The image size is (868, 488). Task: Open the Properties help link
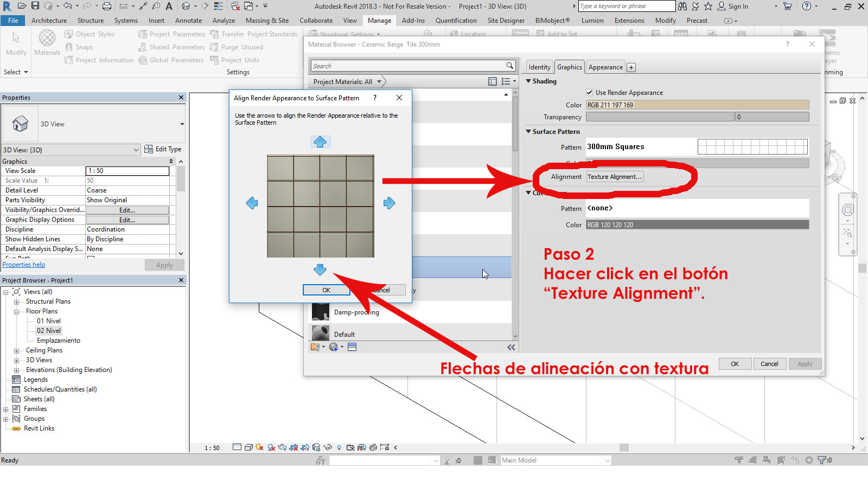(x=24, y=265)
